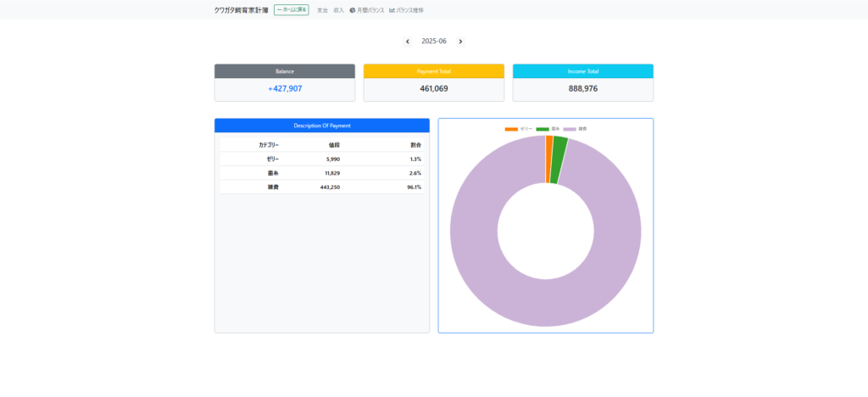Select the 2.6% ratio cell

[x=384, y=173]
